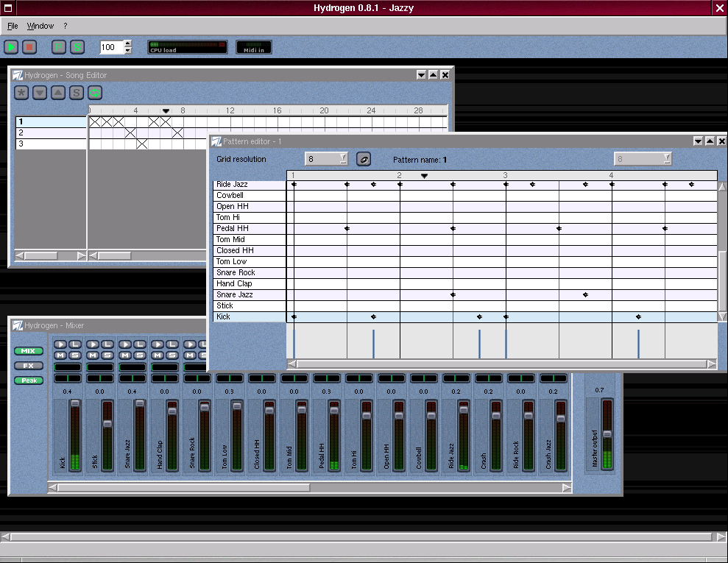728x563 pixels.
Task: Click the Kick channel pan control
Action: coord(68,378)
